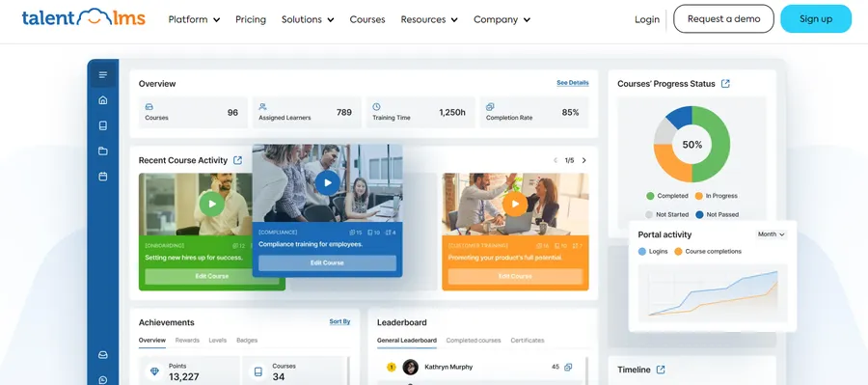Click Edit Course on customer training card
This screenshot has height=385, width=868.
click(515, 276)
